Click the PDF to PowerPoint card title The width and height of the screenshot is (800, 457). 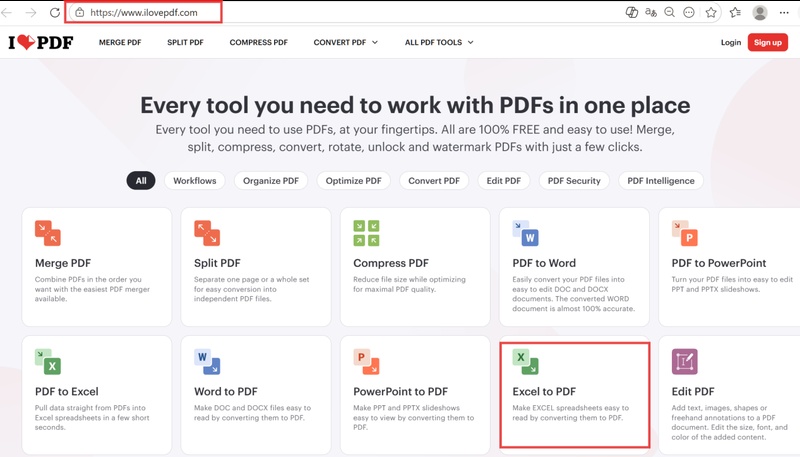coord(719,263)
